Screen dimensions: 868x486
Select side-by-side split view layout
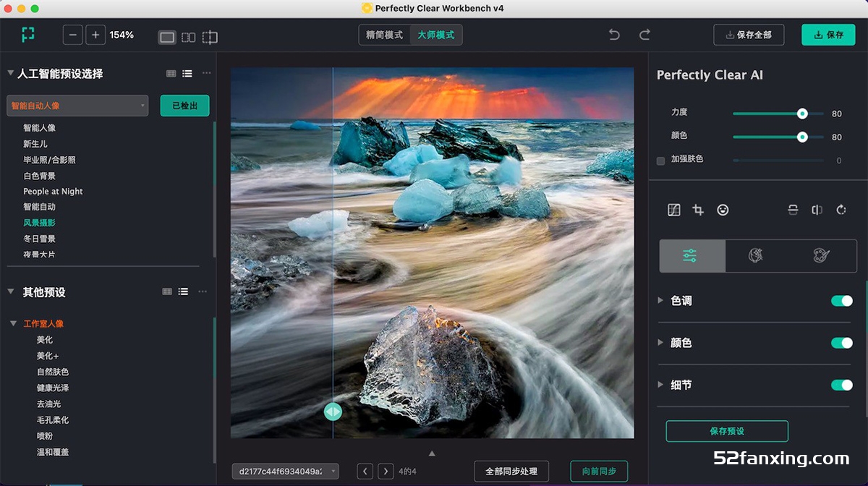[188, 37]
